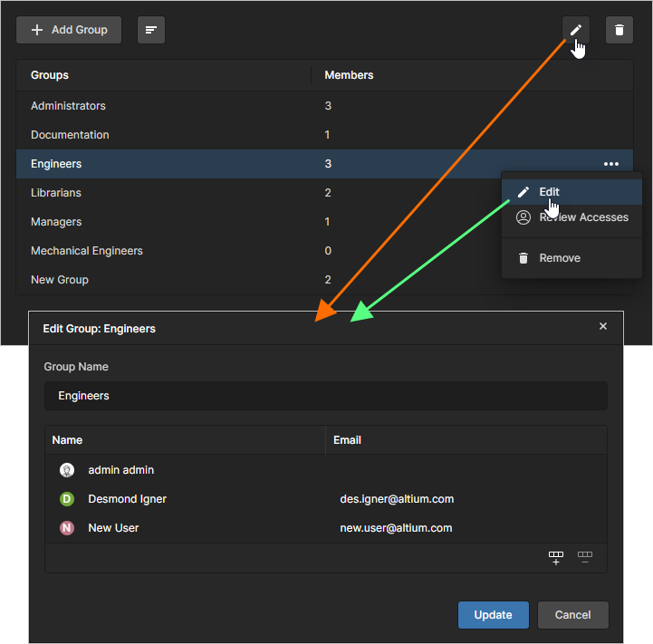Image resolution: width=653 pixels, height=644 pixels.
Task: Click the pencil edit icon in top toolbar
Action: pos(576,30)
